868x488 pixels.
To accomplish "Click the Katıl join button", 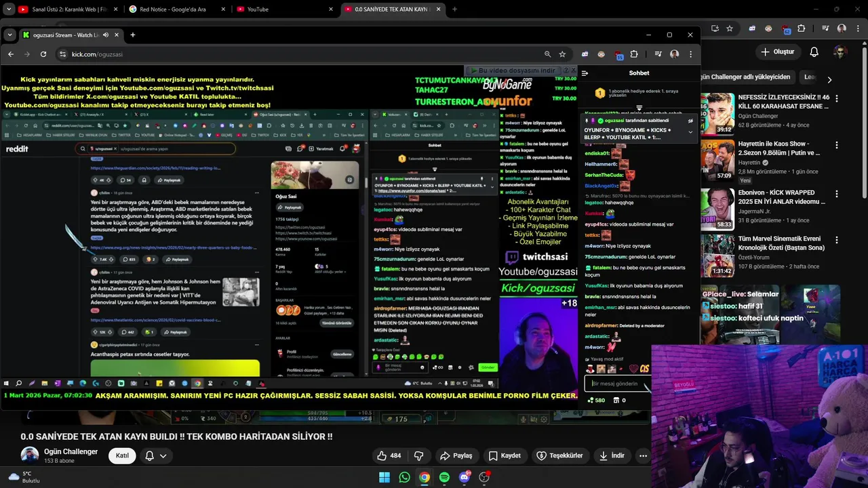I will (x=122, y=455).
